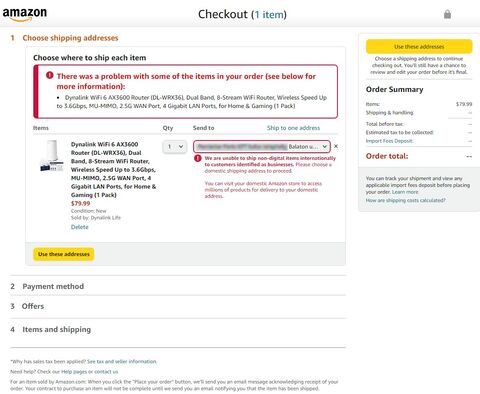Click the red error icon under address dropdown
Screen dimensions: 480x394
pos(198,158)
